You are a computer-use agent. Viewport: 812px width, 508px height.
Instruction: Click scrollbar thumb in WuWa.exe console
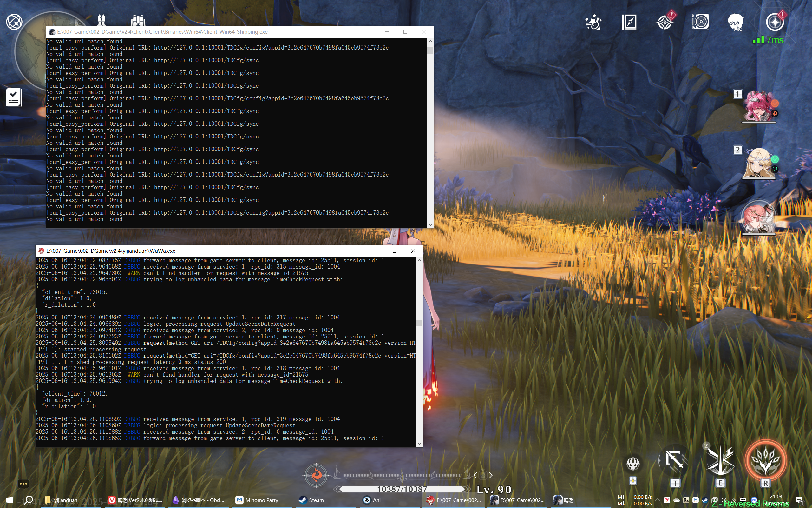pyautogui.click(x=419, y=323)
